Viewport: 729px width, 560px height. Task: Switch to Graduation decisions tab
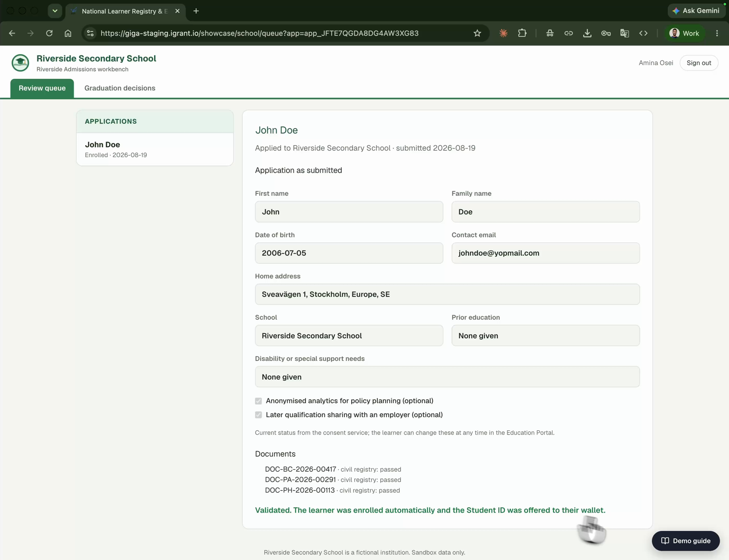120,88
